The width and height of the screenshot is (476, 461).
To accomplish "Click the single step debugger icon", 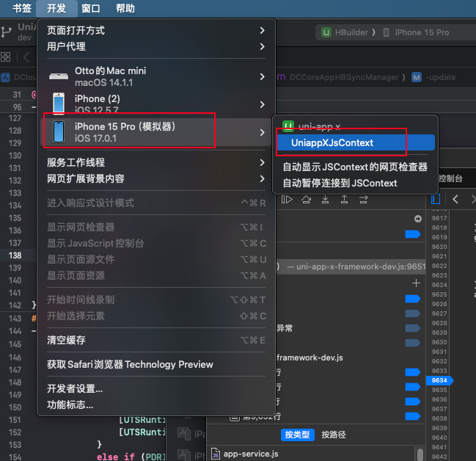I will [x=363, y=200].
